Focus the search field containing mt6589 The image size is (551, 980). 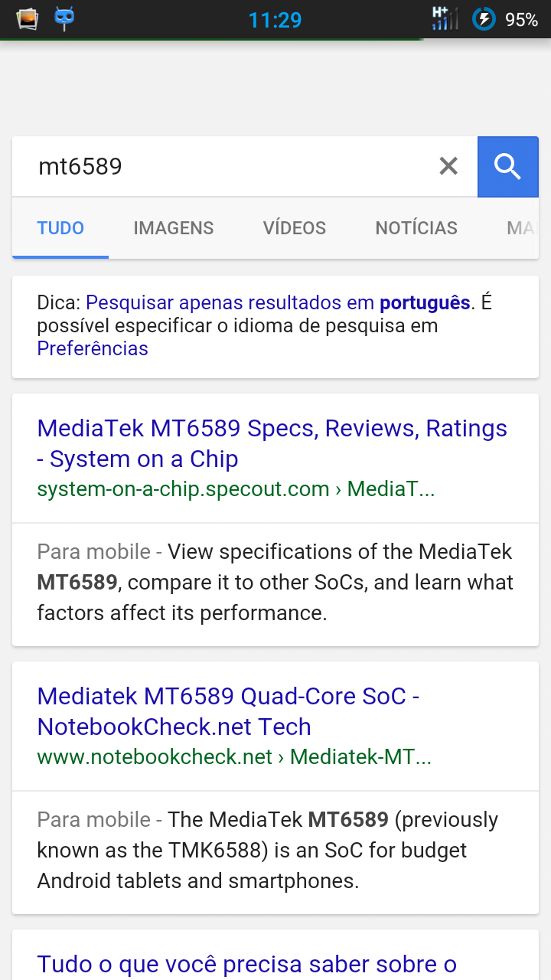coord(230,166)
